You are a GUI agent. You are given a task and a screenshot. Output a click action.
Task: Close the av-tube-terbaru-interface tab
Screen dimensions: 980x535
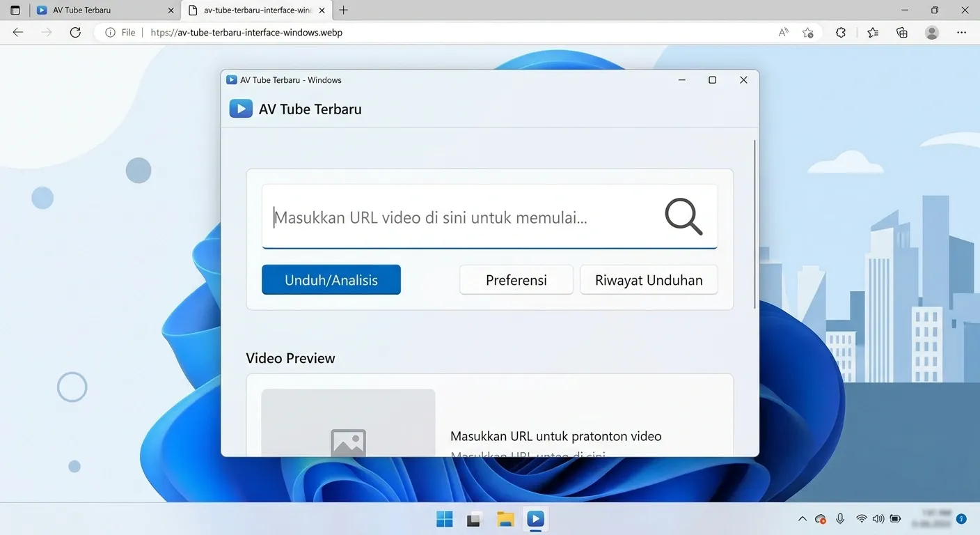(322, 10)
